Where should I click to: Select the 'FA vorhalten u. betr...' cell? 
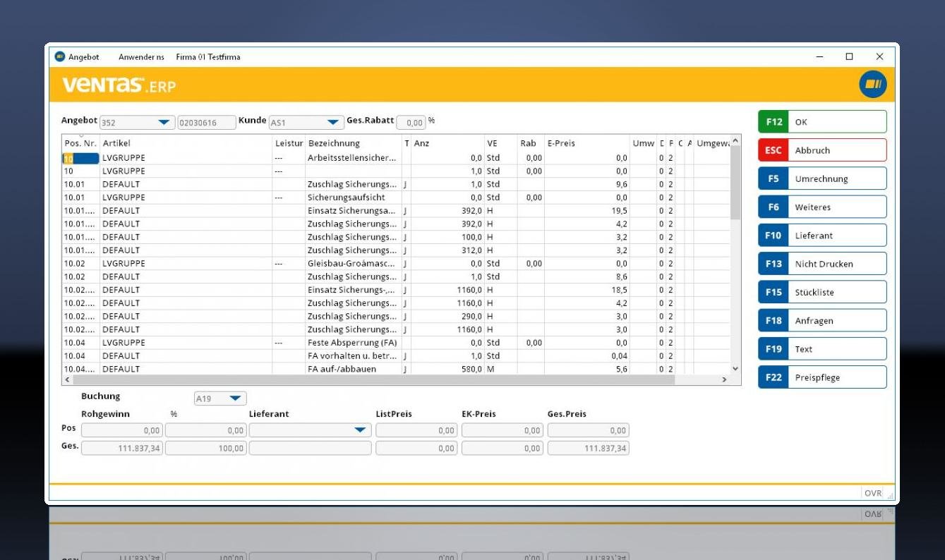[x=354, y=356]
